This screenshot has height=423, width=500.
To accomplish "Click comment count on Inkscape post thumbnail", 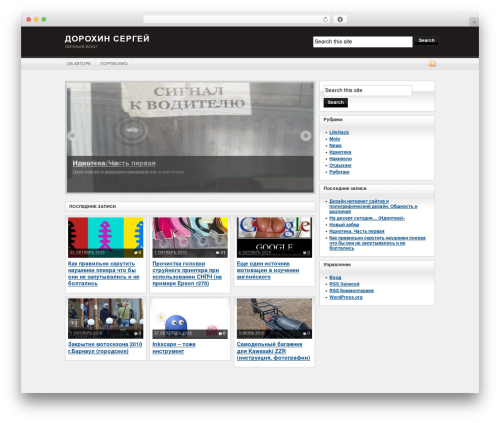I will click(222, 333).
